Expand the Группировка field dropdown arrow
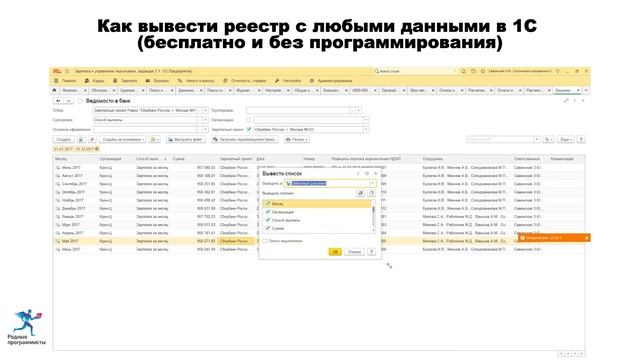640x360 pixels. click(358, 110)
